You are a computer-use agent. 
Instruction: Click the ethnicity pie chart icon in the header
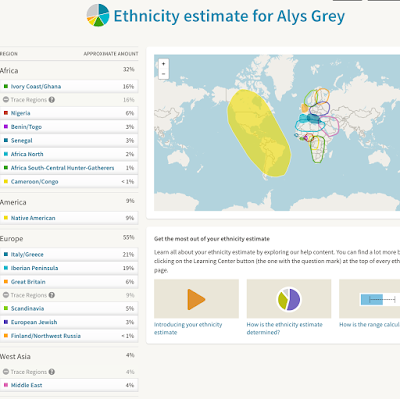tap(98, 15)
